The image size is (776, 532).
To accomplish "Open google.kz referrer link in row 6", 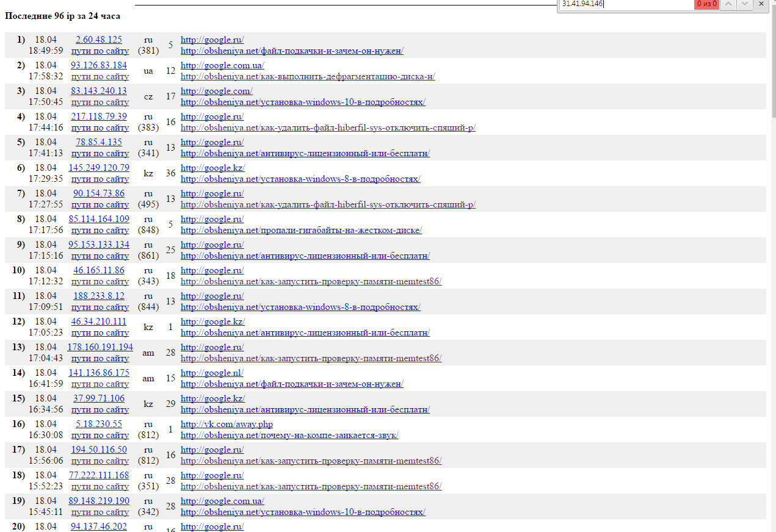I will [x=212, y=168].
